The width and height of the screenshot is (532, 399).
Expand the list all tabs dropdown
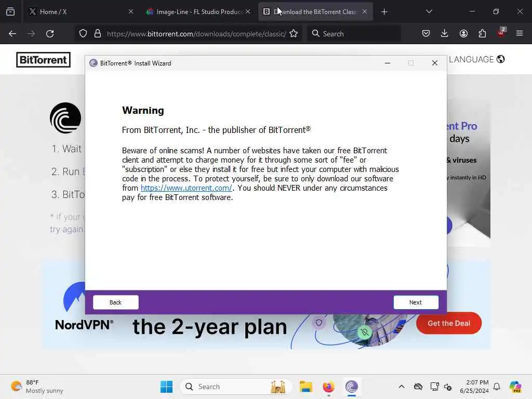[x=429, y=12]
